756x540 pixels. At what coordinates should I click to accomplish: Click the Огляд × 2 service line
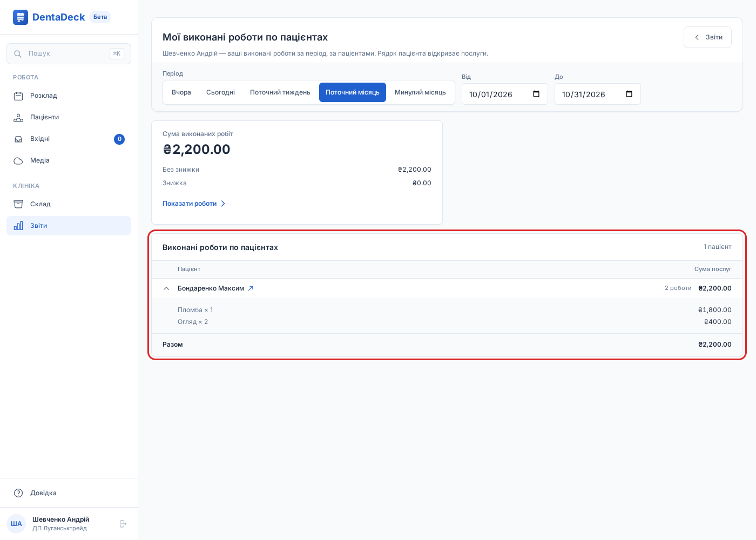[x=193, y=322]
